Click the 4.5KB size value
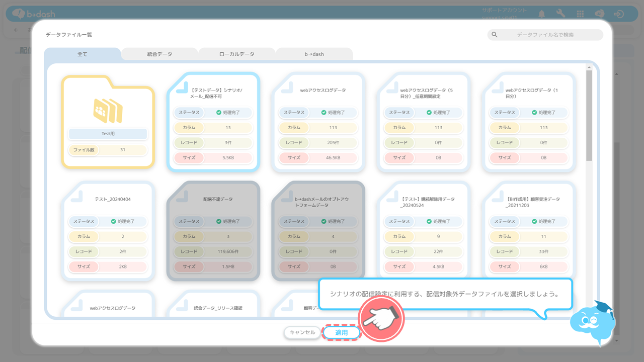This screenshot has width=644, height=362. [x=438, y=266]
